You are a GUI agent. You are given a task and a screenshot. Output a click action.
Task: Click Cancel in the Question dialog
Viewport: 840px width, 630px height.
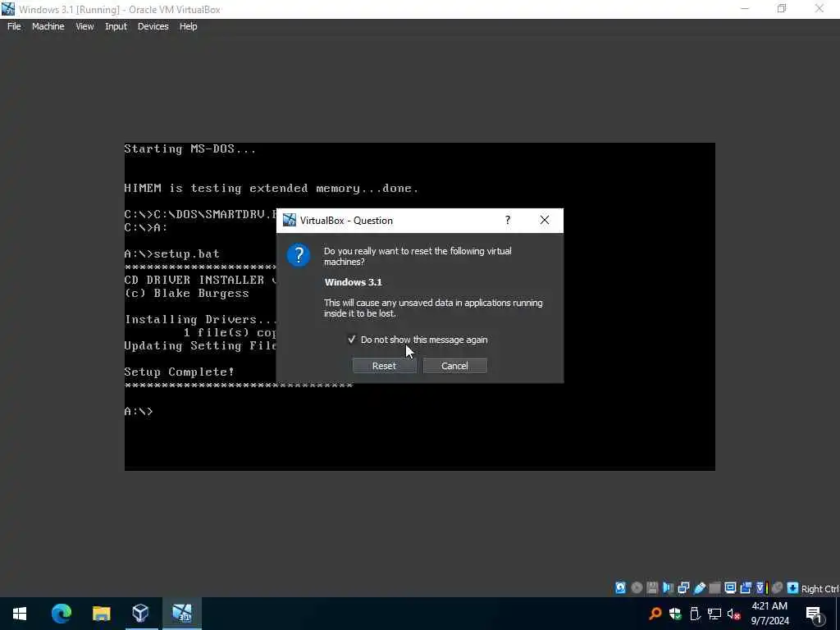click(x=454, y=366)
